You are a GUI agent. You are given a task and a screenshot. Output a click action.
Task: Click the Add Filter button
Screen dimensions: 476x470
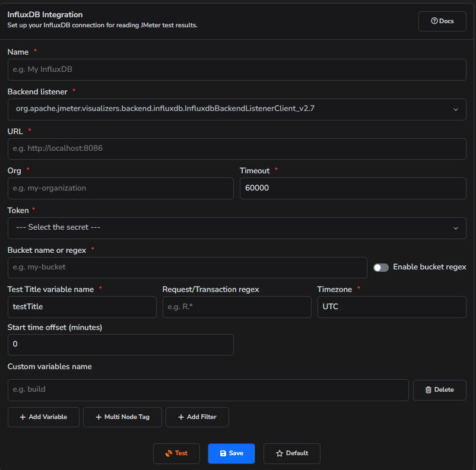click(197, 417)
